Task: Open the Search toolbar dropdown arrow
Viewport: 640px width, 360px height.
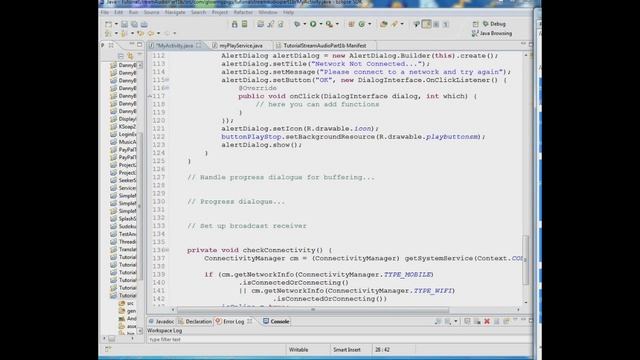Action: click(402, 24)
